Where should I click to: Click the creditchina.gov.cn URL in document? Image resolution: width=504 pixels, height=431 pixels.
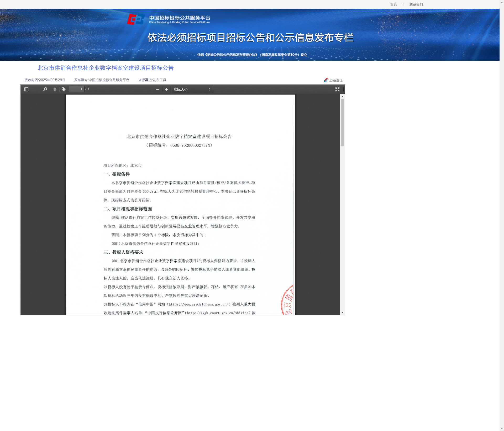tap(199, 304)
